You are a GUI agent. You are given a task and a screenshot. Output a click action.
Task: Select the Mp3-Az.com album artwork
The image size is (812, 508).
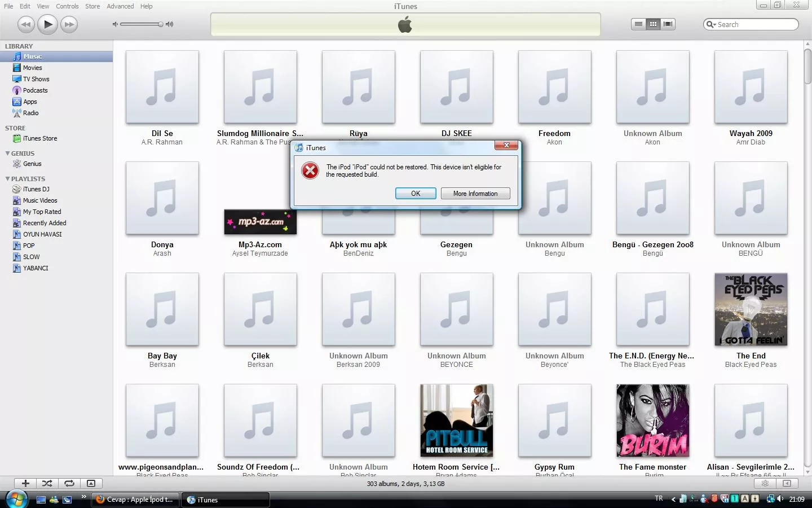(260, 222)
